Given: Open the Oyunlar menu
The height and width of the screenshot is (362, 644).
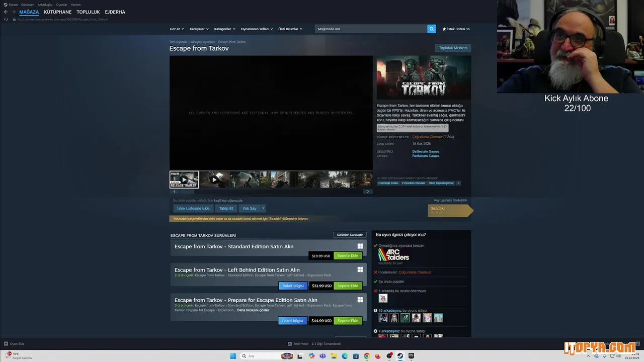Looking at the screenshot, I should (61, 5).
